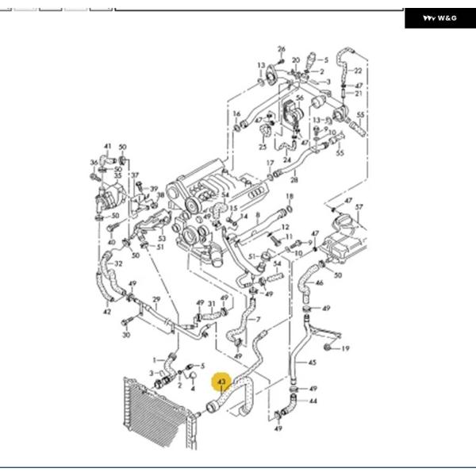This screenshot has height=476, width=476.
Task: Select part number 24 callout
Action: click(286, 159)
